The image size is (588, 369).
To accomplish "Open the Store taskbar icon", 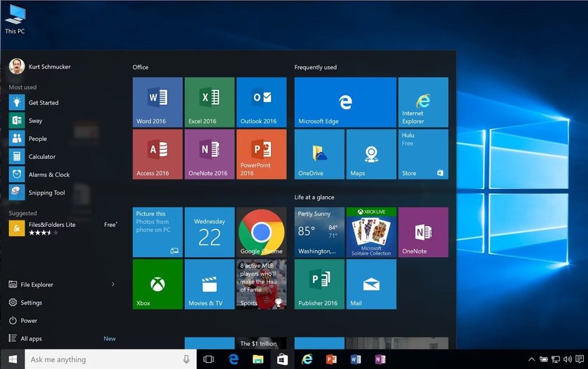I will coord(282,359).
